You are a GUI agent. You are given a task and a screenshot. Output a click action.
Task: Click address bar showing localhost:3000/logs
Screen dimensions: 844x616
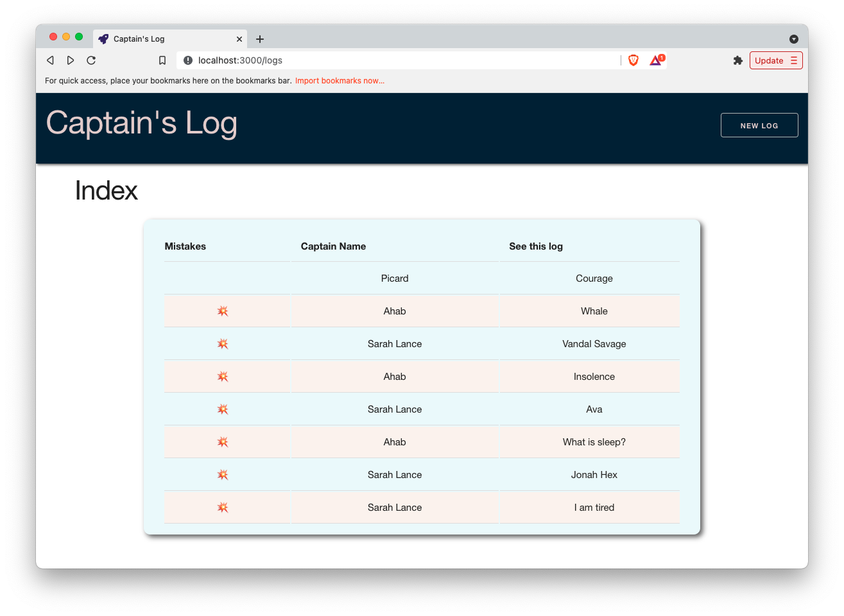tap(398, 60)
